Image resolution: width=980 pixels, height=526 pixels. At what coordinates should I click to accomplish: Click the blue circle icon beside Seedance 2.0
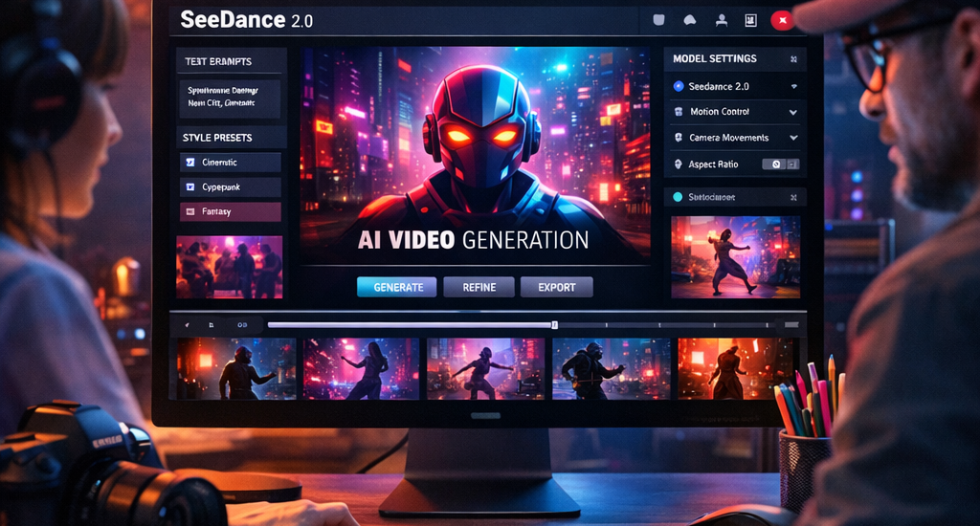[x=679, y=86]
